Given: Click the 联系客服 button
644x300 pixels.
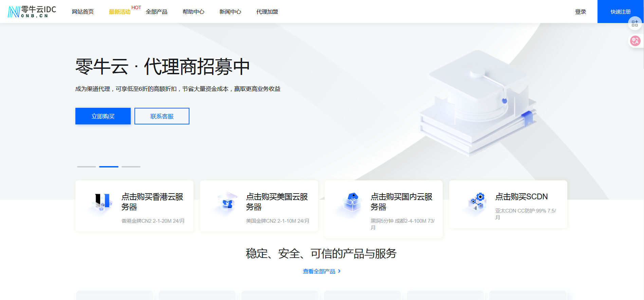Looking at the screenshot, I should click(162, 116).
